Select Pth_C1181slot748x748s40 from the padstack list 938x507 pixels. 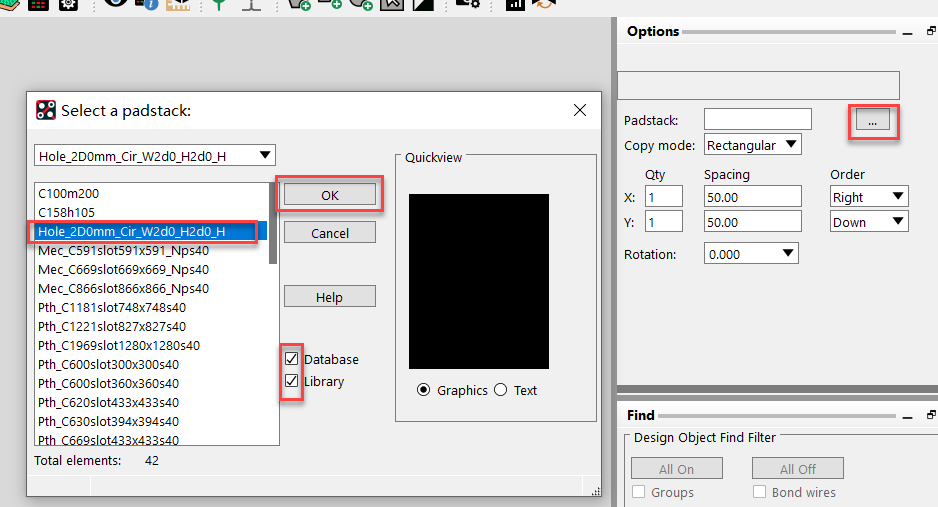(x=111, y=307)
